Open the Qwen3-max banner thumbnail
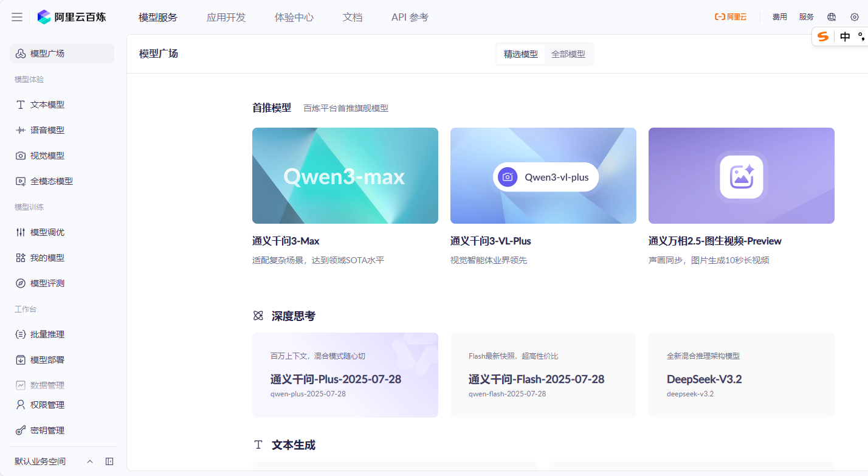This screenshot has height=476, width=868. tap(345, 176)
